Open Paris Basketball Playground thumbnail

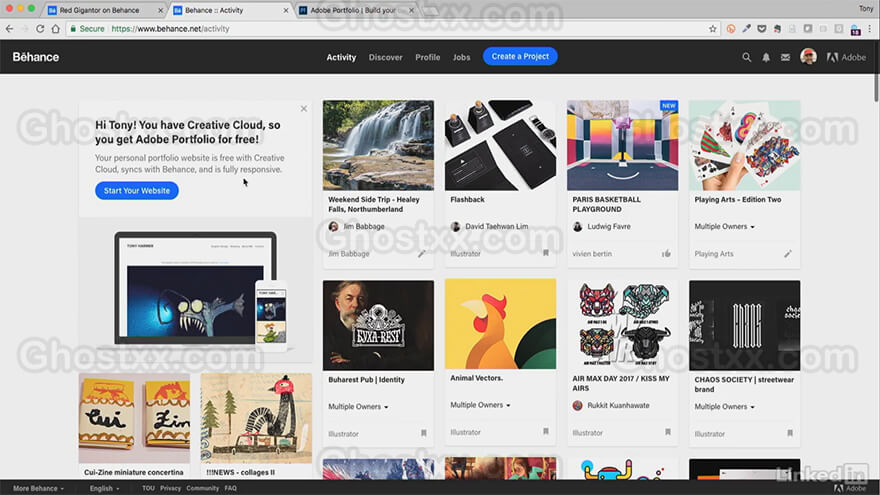click(622, 145)
